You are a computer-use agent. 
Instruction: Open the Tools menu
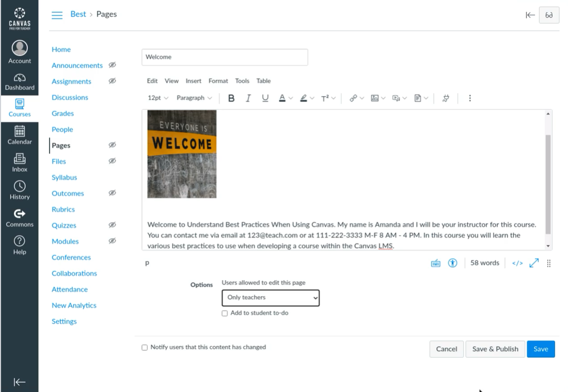pos(242,81)
